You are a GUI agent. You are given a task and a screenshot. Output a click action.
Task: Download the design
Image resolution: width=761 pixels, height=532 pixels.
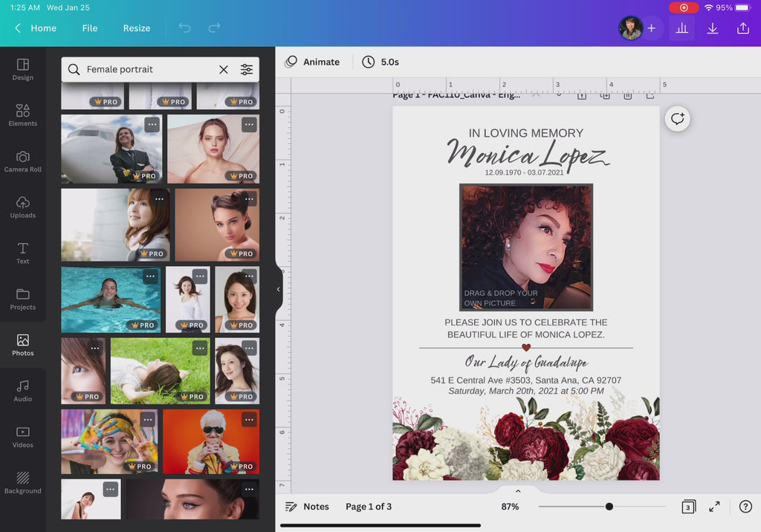713,28
